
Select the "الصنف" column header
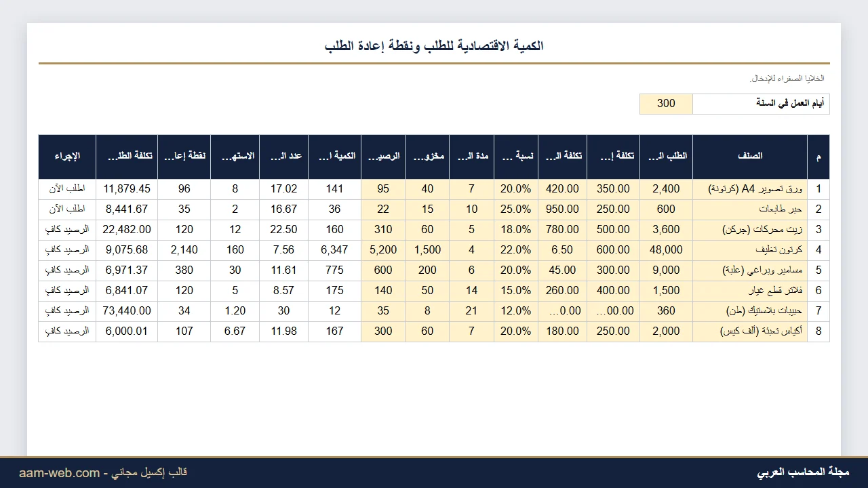click(x=750, y=157)
